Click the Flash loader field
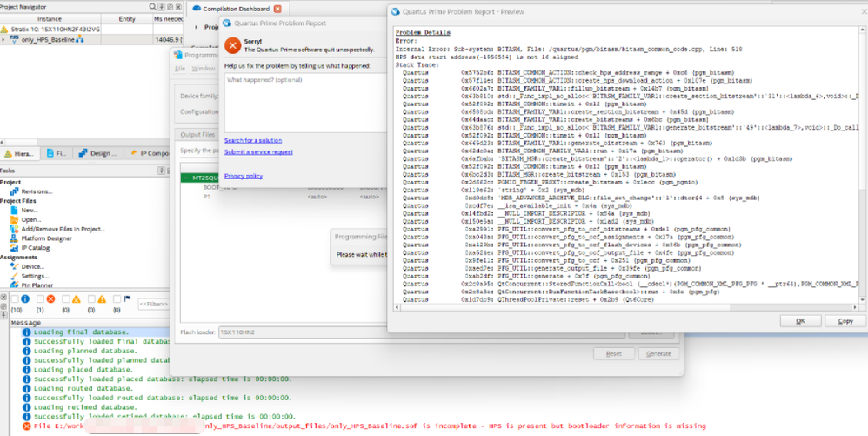 coord(422,332)
